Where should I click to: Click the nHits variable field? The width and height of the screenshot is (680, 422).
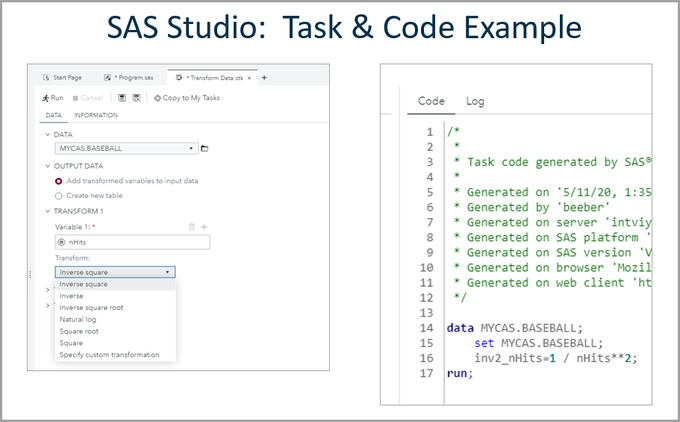132,242
